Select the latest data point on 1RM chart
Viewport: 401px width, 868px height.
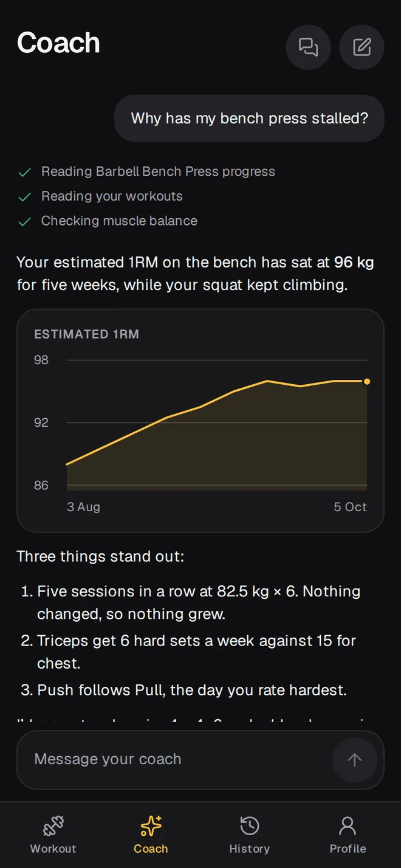367,382
